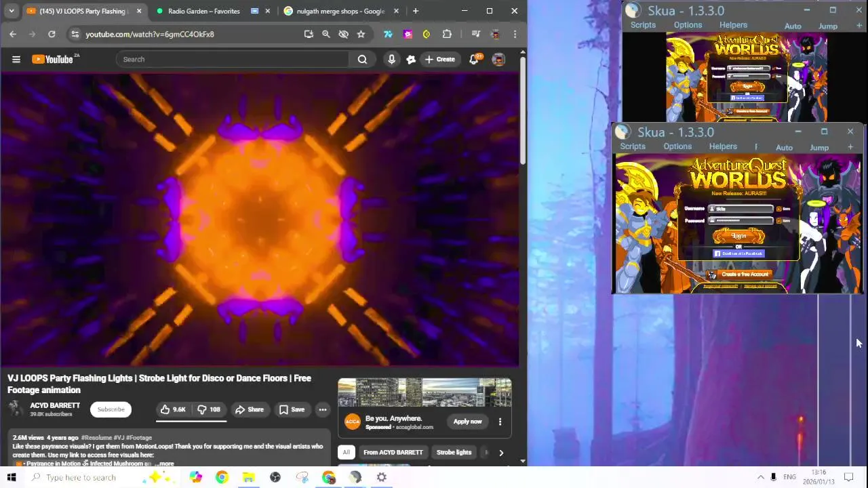Dislike the video with thumbs down 108
This screenshot has height=488, width=868.
click(x=209, y=409)
